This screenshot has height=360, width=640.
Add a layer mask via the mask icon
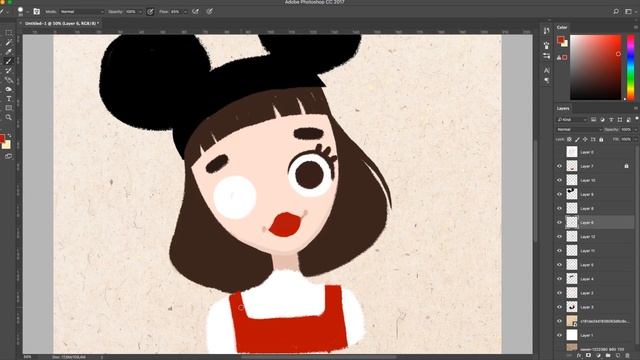(x=588, y=356)
